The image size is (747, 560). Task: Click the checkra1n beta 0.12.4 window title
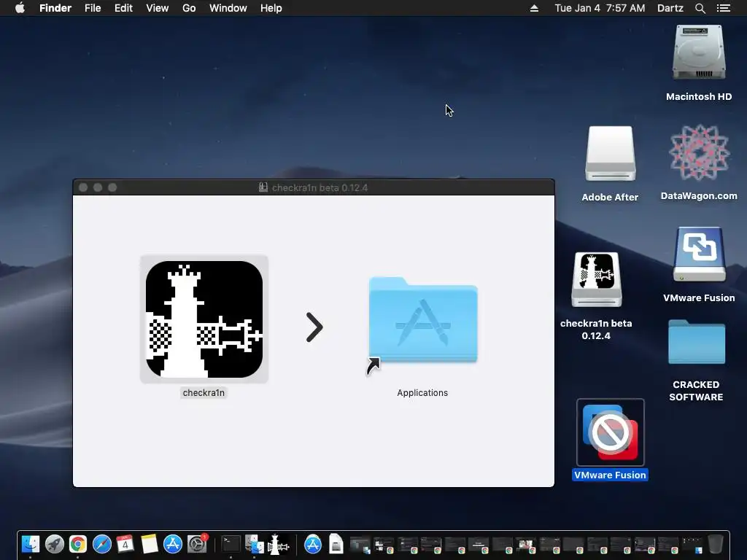pos(320,187)
